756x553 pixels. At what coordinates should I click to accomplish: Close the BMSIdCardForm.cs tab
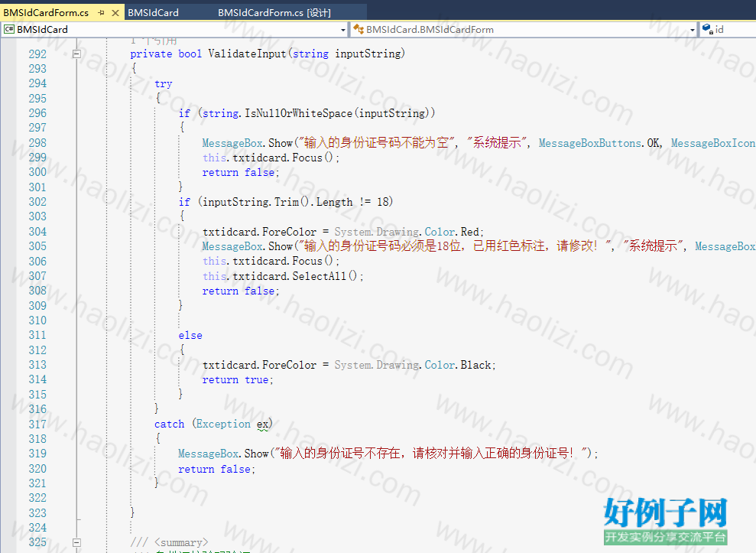115,13
